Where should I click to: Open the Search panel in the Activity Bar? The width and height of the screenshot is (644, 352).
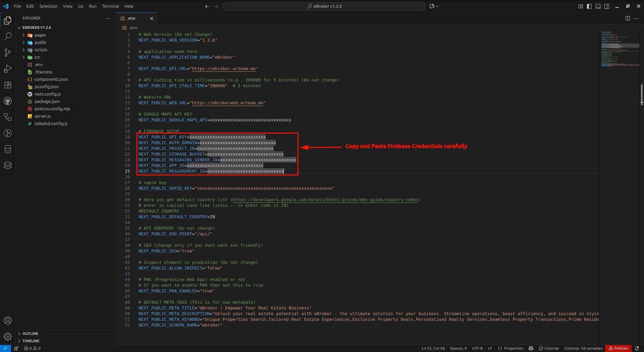coord(8,36)
